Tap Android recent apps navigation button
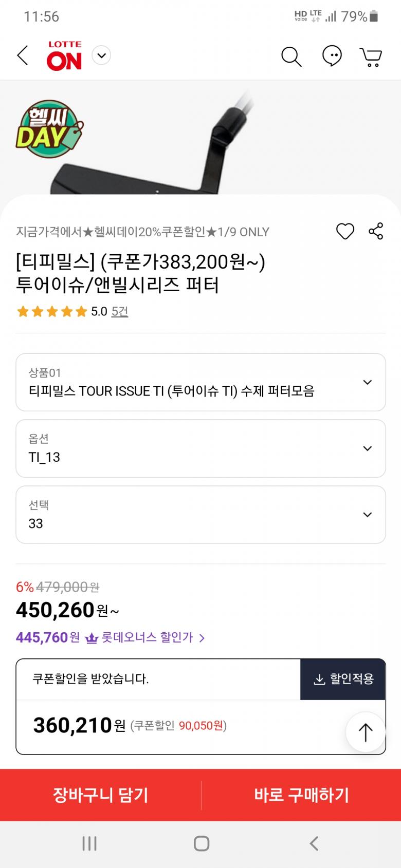This screenshot has height=868, width=401. [x=89, y=843]
